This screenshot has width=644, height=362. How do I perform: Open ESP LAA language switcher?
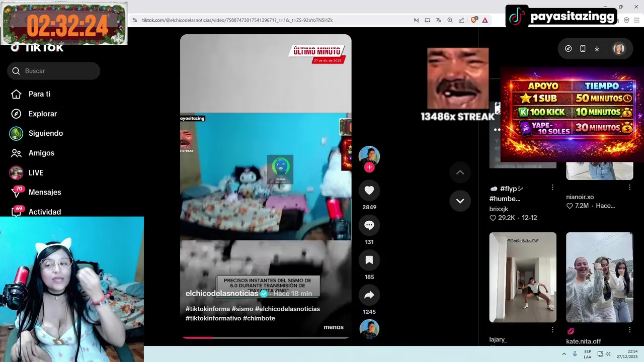(588, 354)
